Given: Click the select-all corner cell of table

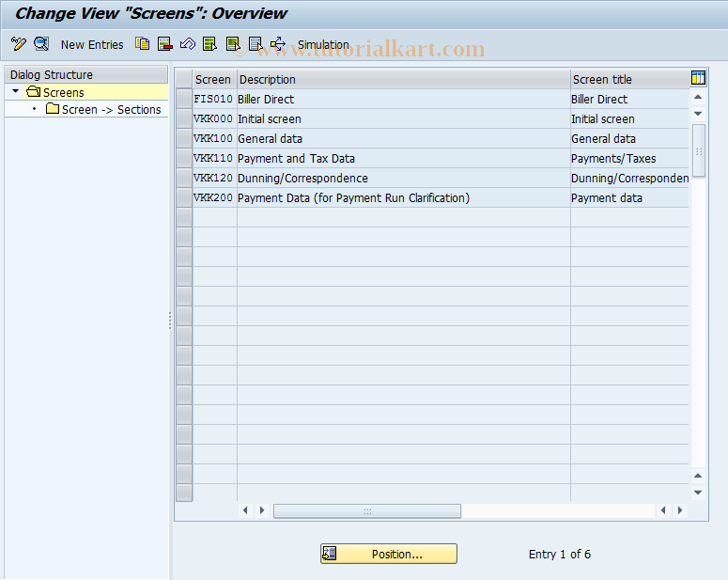Looking at the screenshot, I should coord(184,79).
